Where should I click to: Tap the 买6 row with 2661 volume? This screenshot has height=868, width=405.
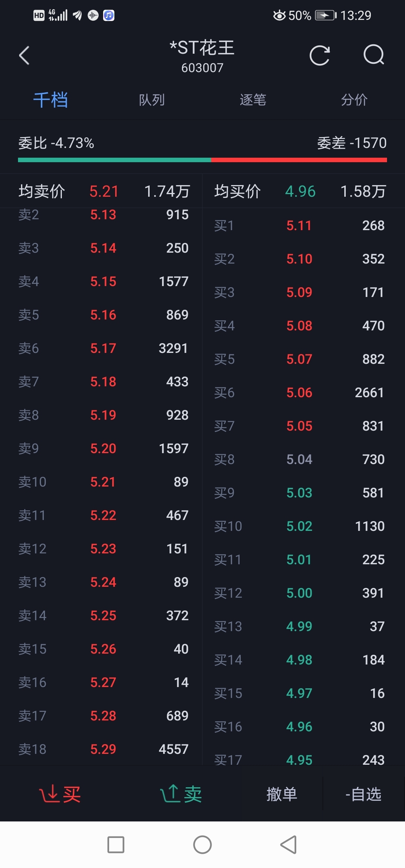299,393
